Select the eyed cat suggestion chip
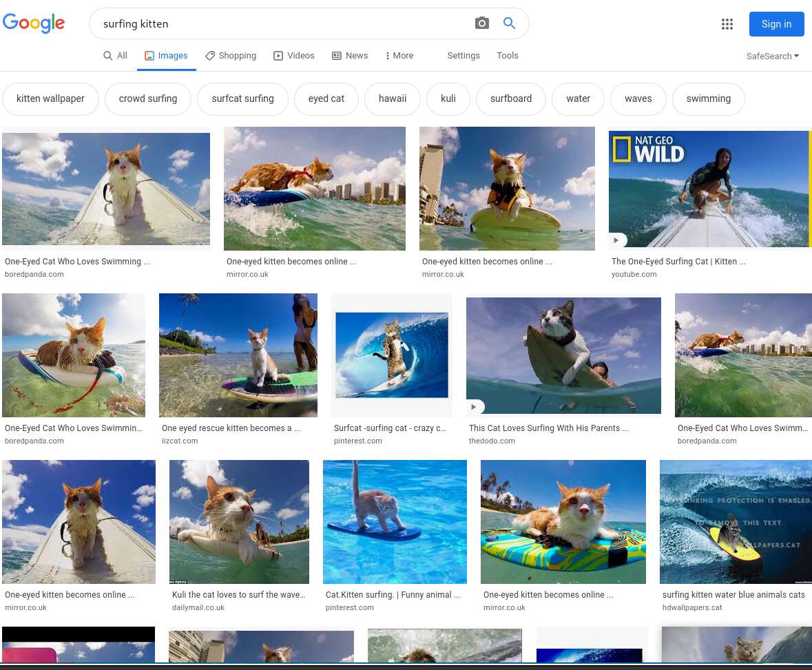This screenshot has height=670, width=812. pos(326,99)
